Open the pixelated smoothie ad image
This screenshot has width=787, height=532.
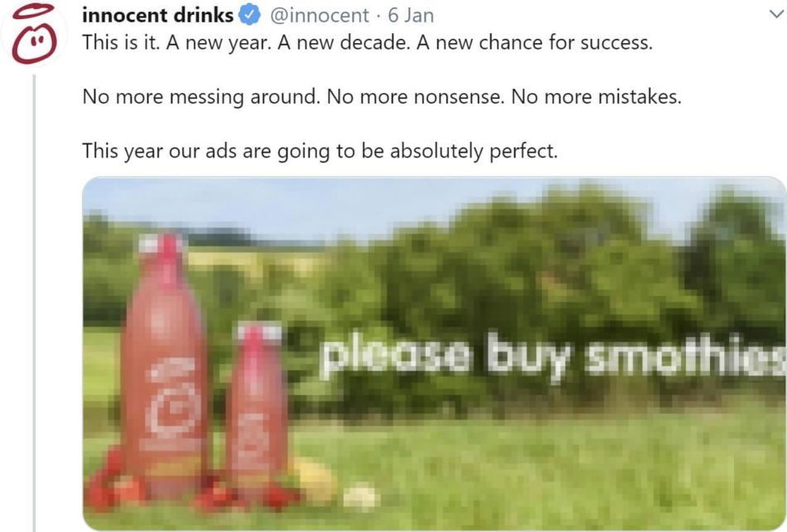(434, 353)
